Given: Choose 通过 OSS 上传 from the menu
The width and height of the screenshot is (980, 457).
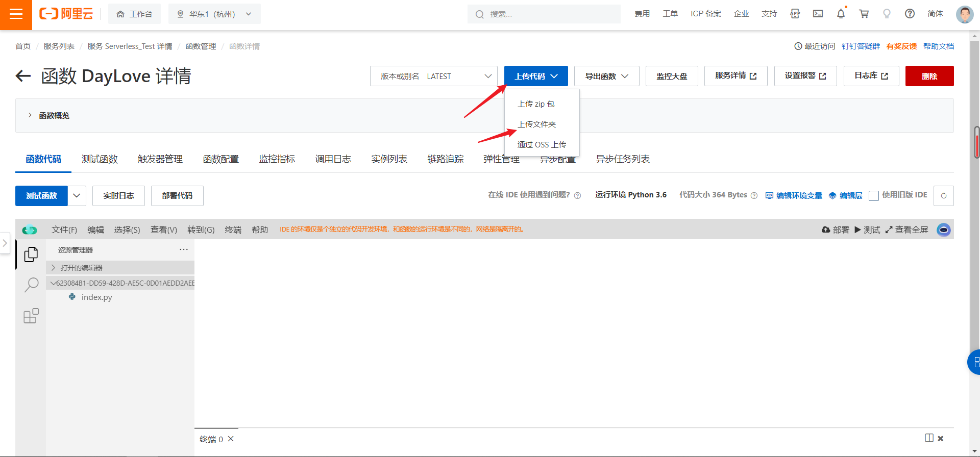Looking at the screenshot, I should click(x=542, y=145).
